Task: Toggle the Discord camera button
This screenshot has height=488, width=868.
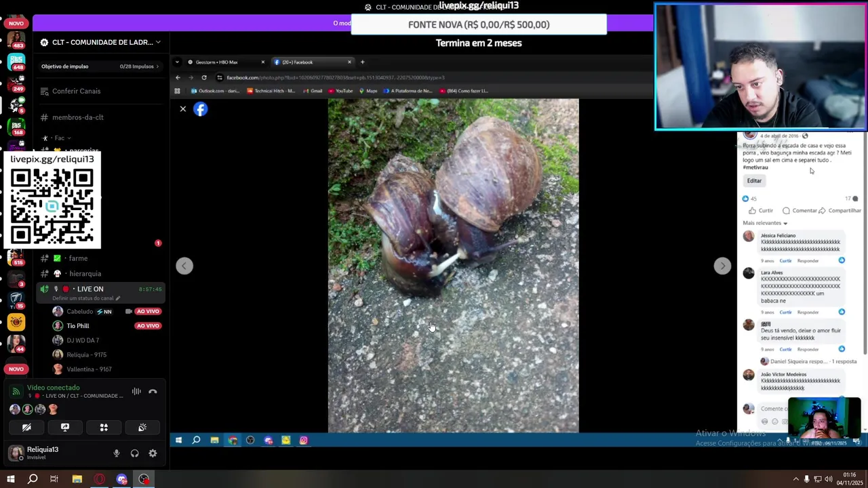Action: [x=26, y=428]
